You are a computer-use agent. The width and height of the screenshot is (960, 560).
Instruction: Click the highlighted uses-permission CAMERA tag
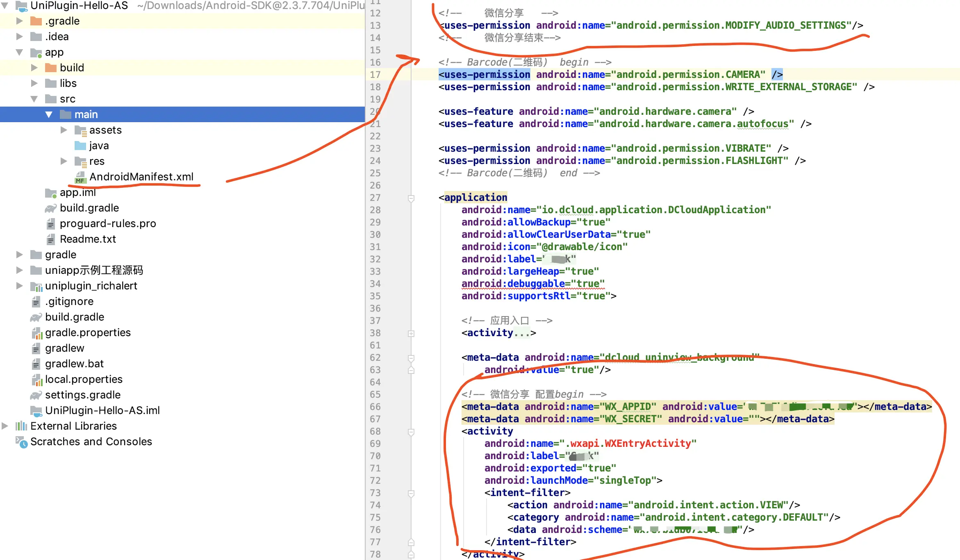484,75
